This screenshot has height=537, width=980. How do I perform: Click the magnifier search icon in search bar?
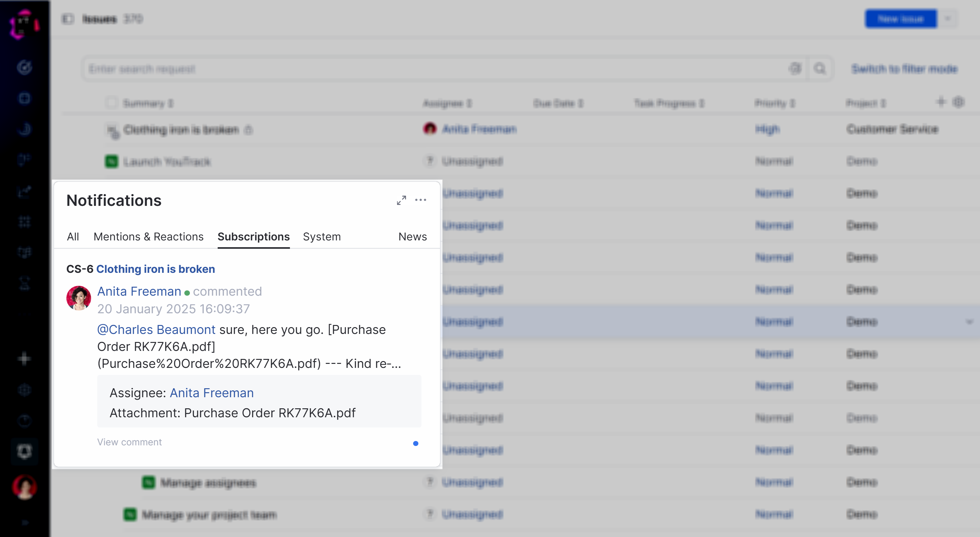click(x=819, y=69)
